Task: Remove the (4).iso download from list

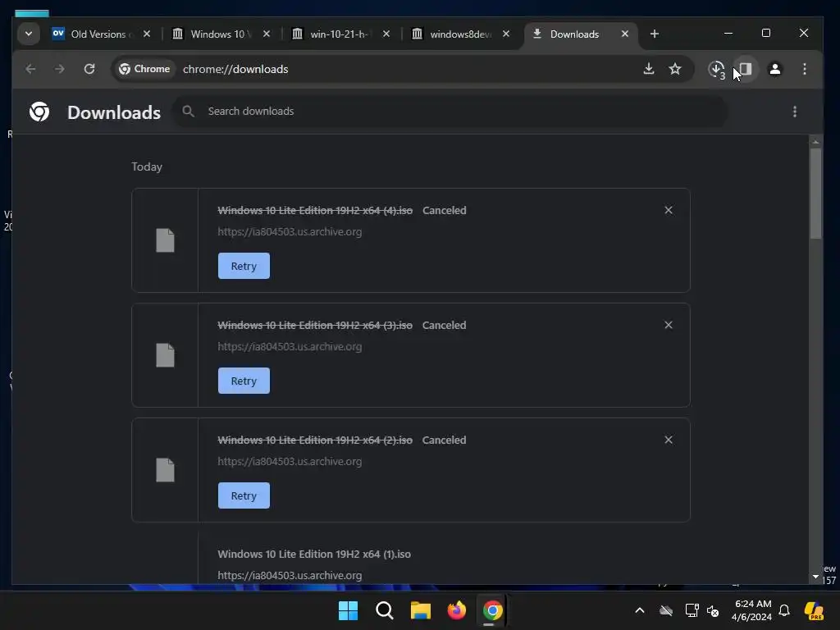Action: point(668,210)
